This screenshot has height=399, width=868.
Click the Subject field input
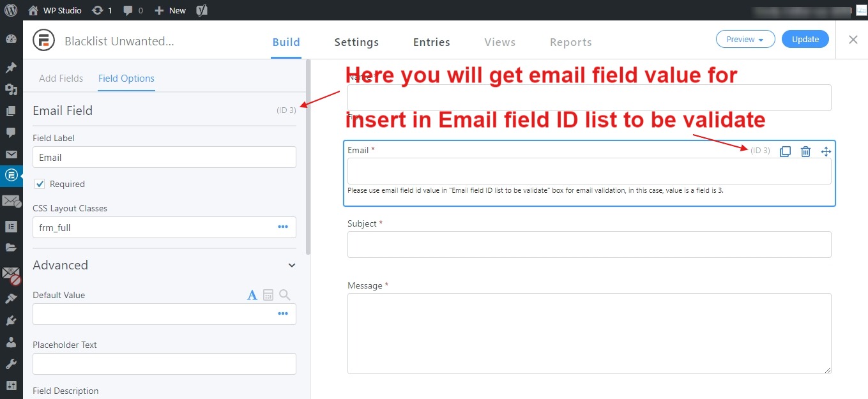[x=589, y=245]
